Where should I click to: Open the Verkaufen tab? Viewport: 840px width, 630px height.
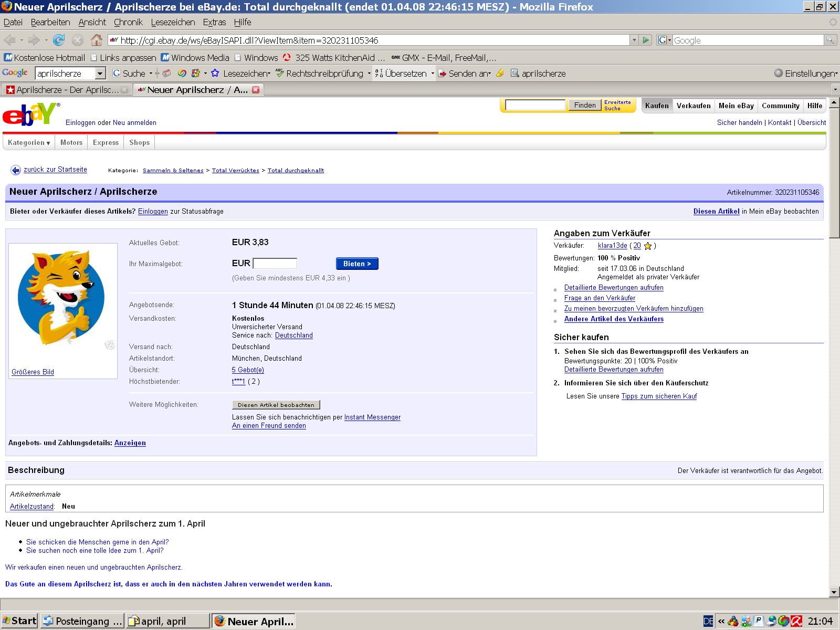tap(694, 106)
